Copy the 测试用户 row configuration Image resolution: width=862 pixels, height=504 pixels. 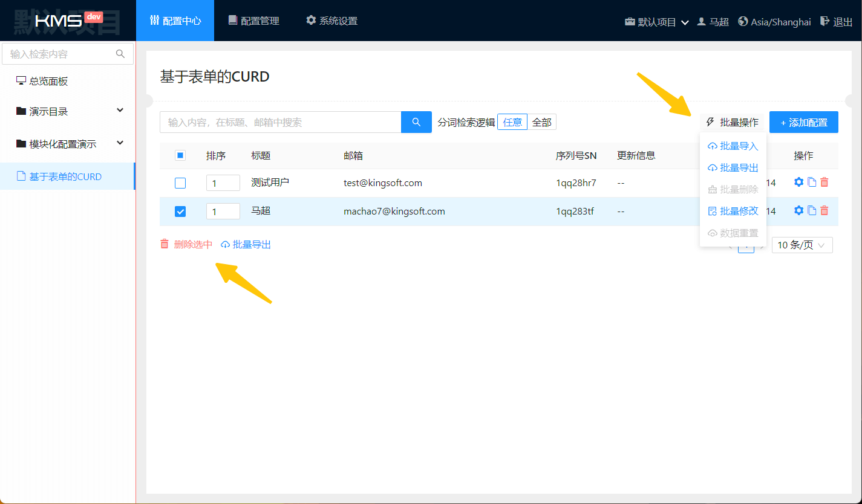click(812, 182)
